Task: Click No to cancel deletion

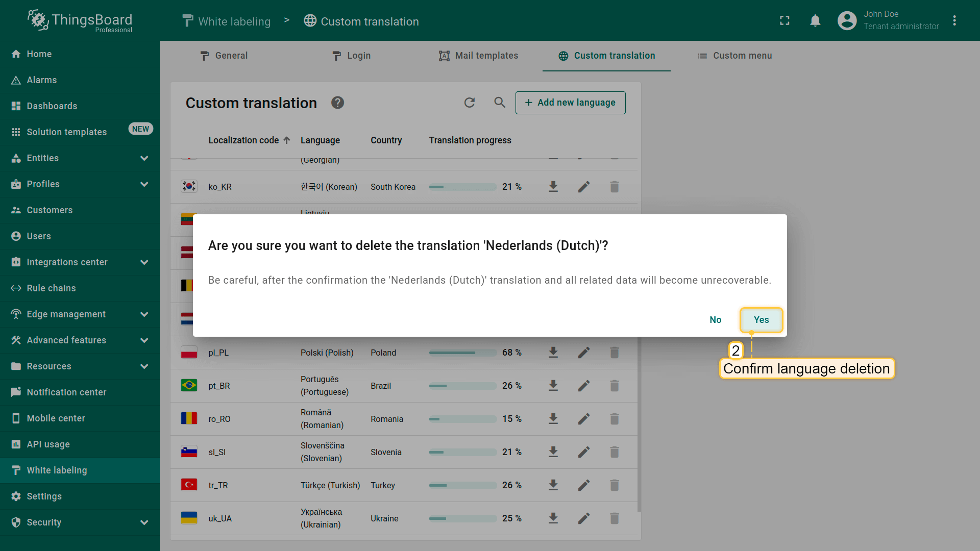Action: [x=715, y=320]
